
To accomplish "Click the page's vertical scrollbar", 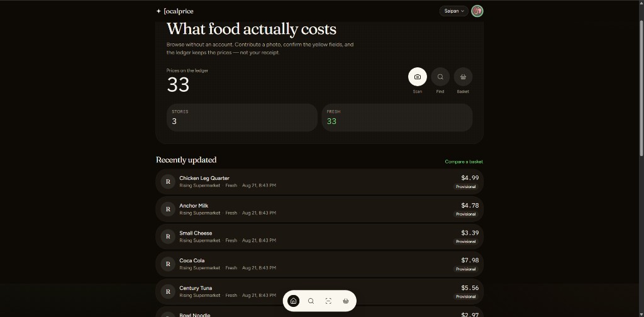I will point(641,86).
